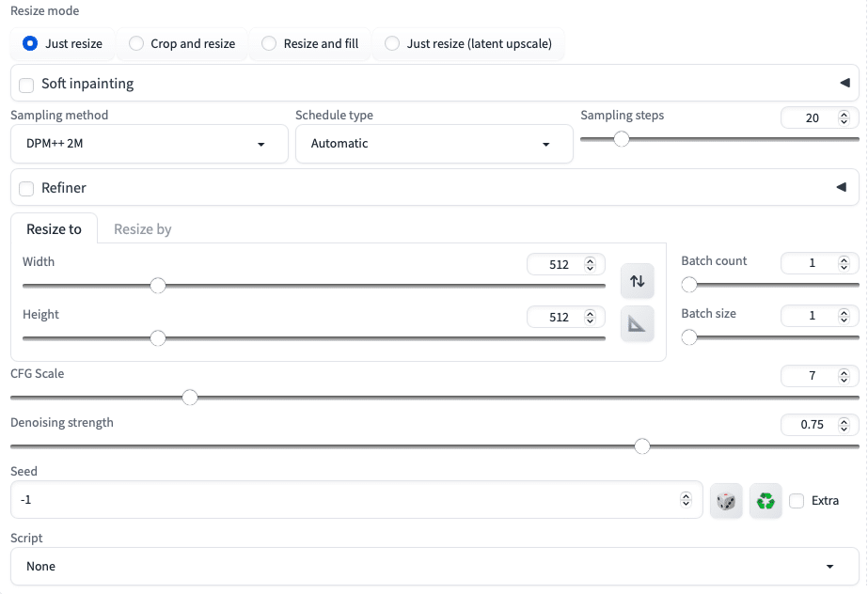
Task: Enable the Soft inpainting checkbox
Action: click(26, 85)
